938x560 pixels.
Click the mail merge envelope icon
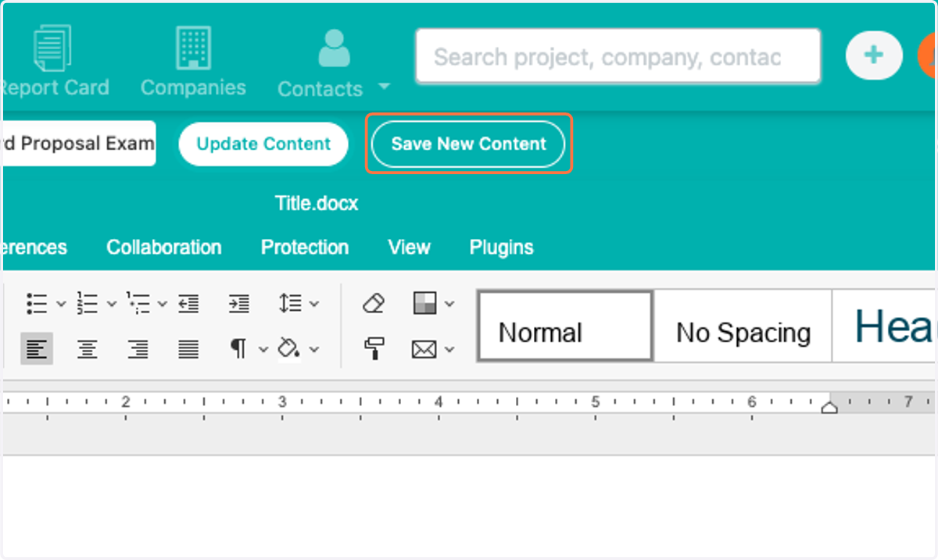click(424, 349)
